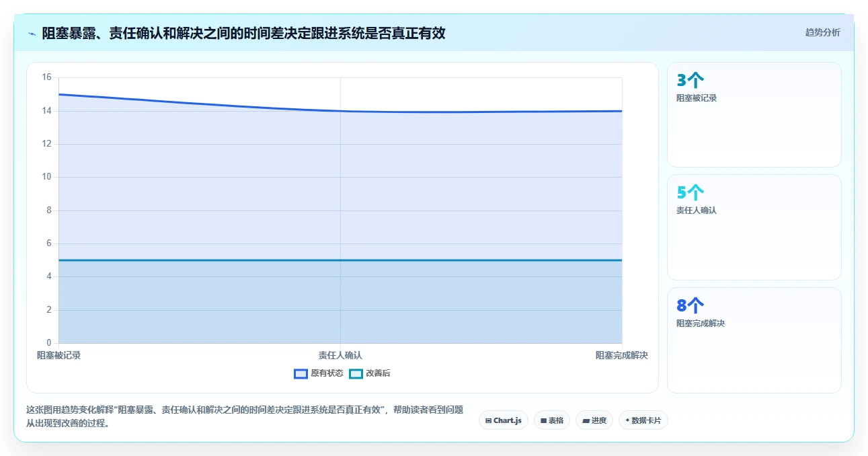Open the 3个 阻塞被记录 stat card

coord(754,114)
